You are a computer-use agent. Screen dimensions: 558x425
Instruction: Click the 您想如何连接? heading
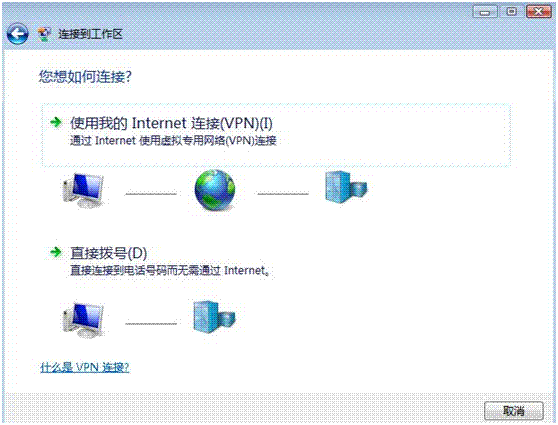[85, 77]
